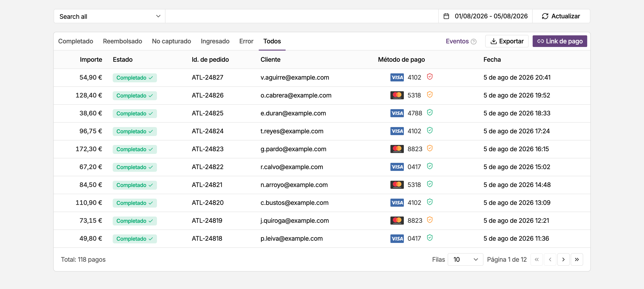The height and width of the screenshot is (289, 644).
Task: Go to the first page arrow
Action: pyautogui.click(x=536, y=259)
